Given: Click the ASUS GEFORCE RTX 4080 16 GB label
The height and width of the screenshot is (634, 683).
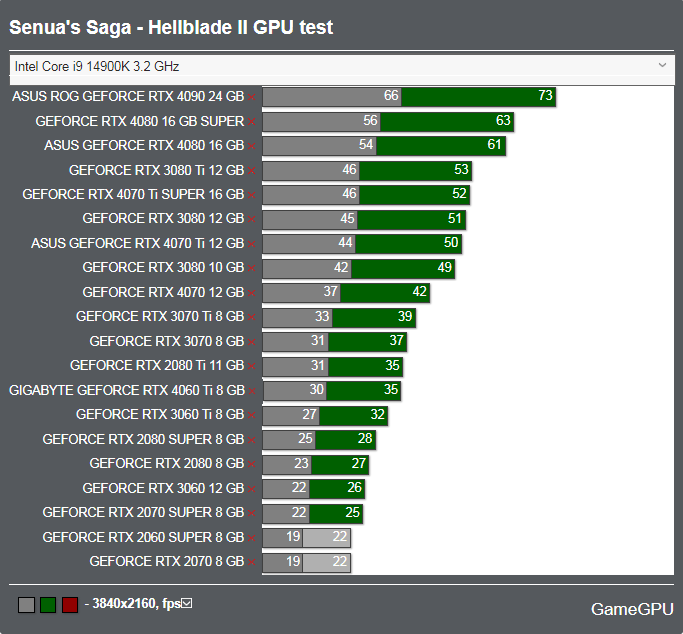Looking at the screenshot, I should click(144, 145).
